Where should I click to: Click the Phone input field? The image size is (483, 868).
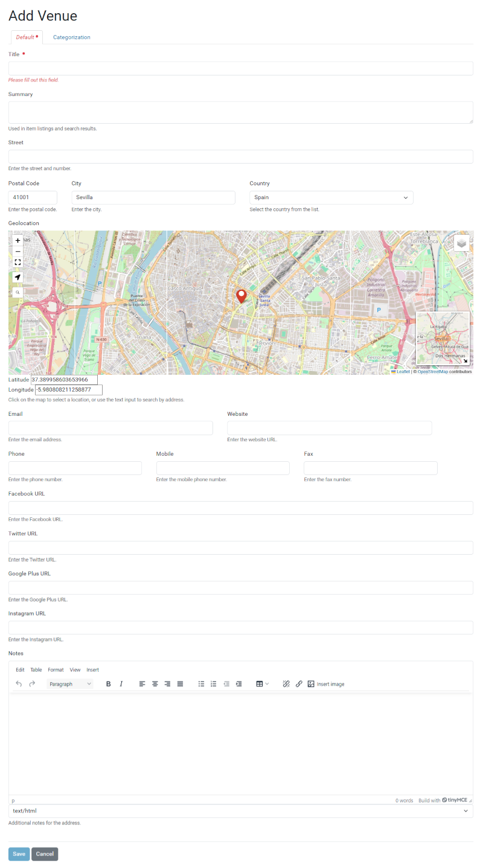75,468
